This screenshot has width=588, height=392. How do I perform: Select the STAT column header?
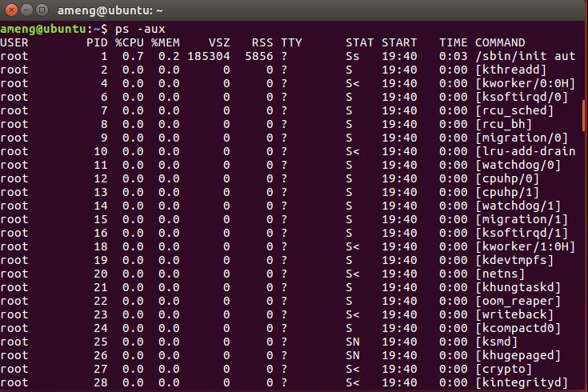pos(360,42)
